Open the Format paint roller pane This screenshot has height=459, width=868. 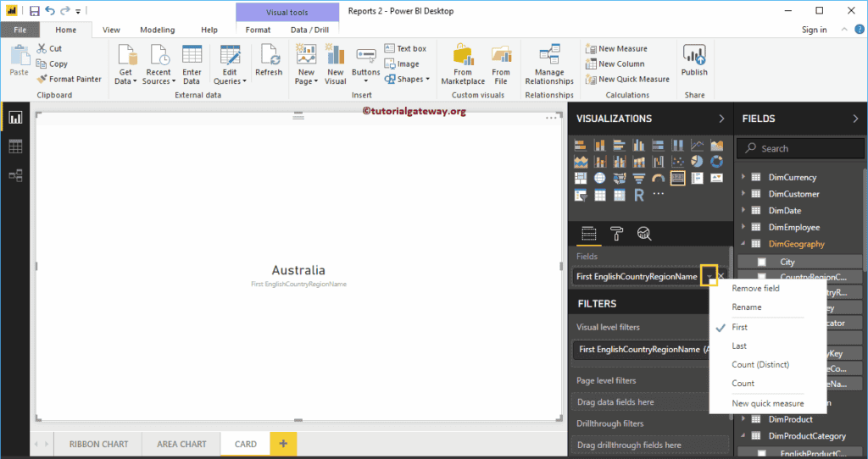(617, 234)
